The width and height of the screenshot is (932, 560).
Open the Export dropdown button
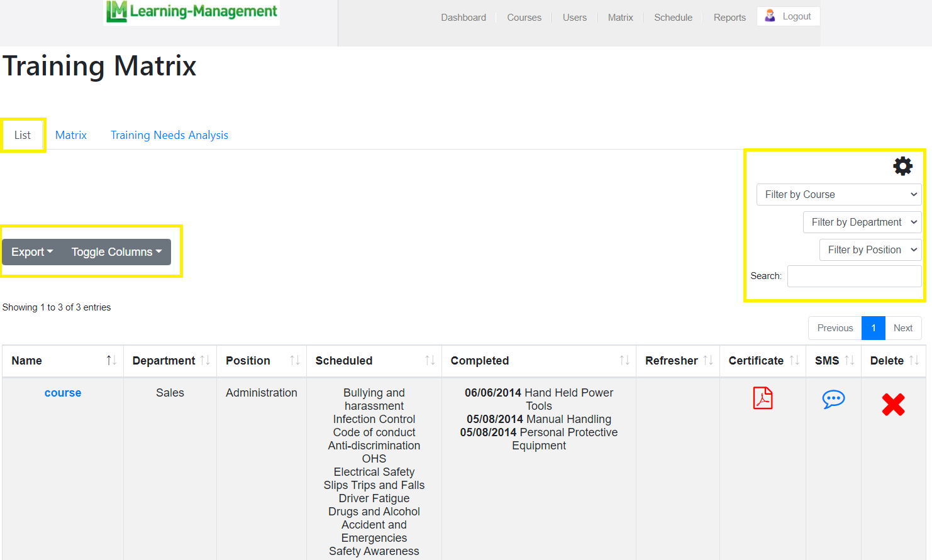click(32, 252)
